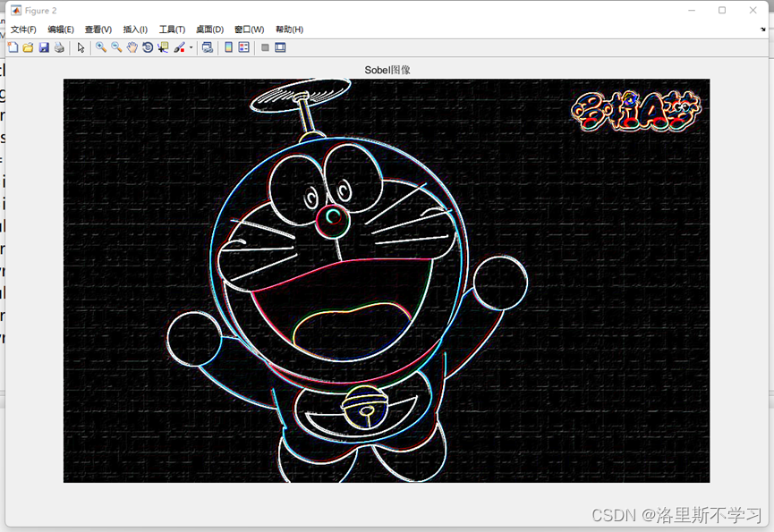Click the MATLAB icon in the title bar
This screenshot has height=532, width=774.
click(x=16, y=11)
